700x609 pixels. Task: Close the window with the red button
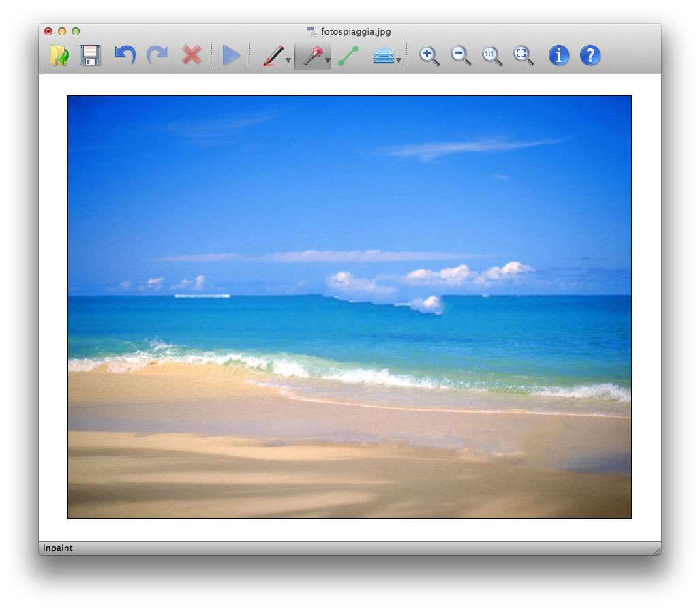pos(48,31)
